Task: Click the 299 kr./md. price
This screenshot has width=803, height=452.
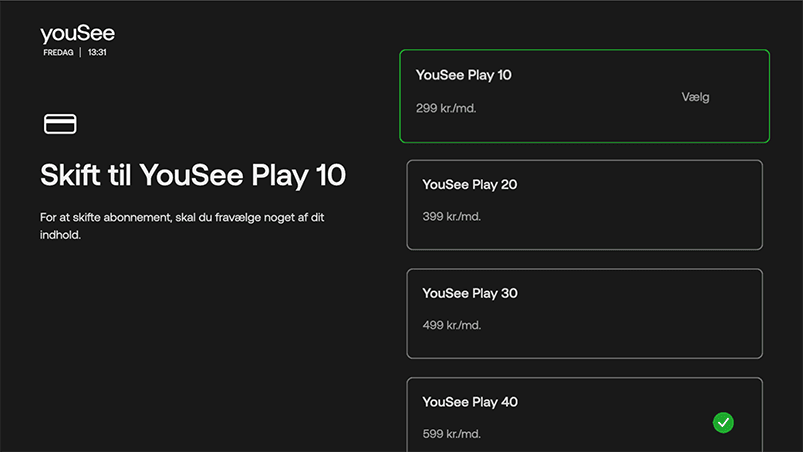Action: (x=445, y=108)
